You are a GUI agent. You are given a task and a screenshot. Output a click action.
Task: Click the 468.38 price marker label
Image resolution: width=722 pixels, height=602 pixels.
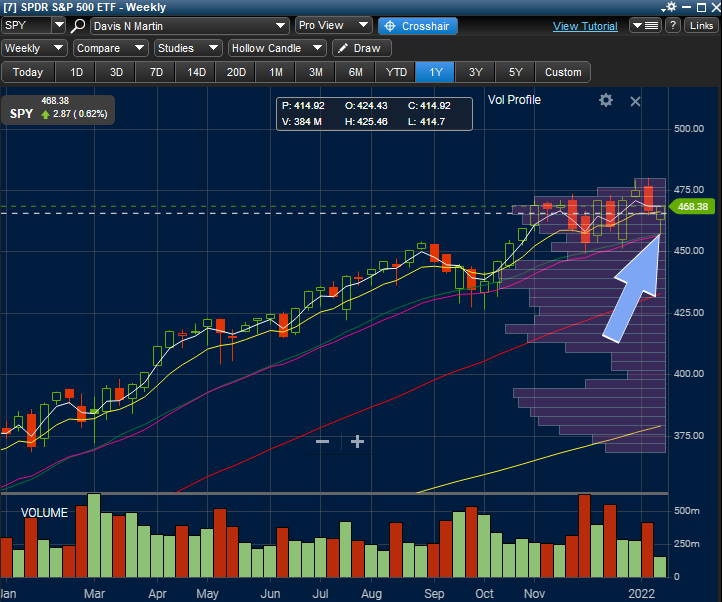(x=692, y=206)
